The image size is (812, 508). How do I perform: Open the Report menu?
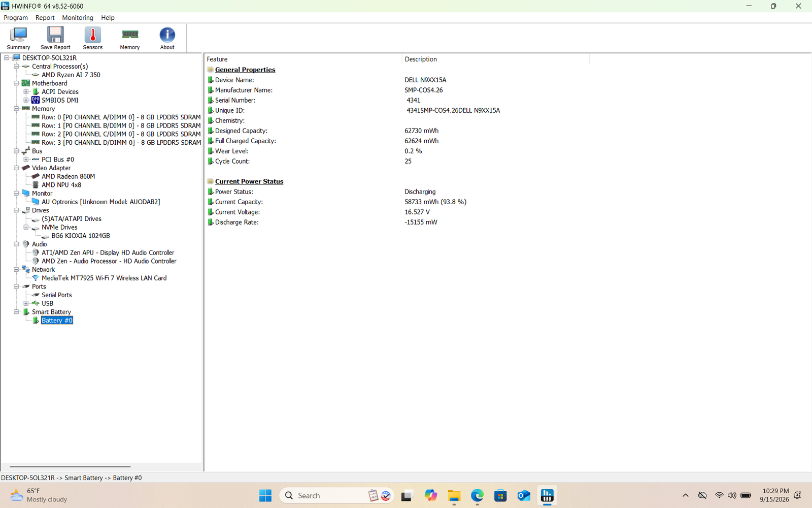45,18
